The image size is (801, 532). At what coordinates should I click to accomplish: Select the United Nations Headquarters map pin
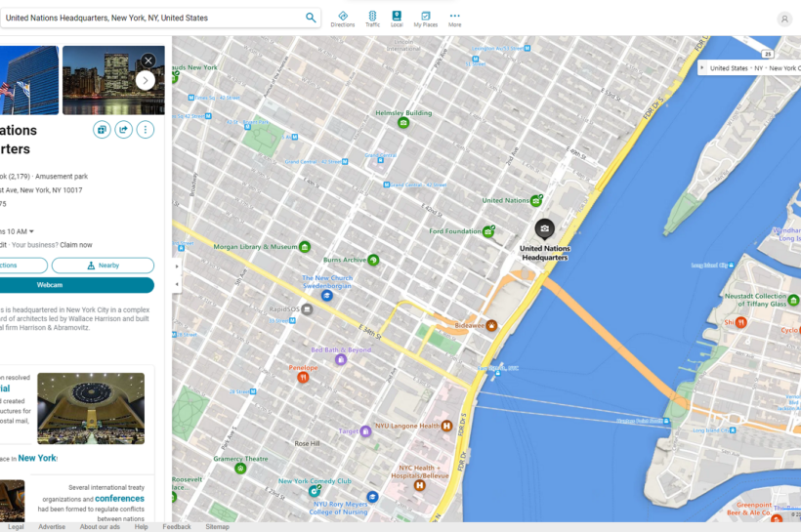pos(544,228)
